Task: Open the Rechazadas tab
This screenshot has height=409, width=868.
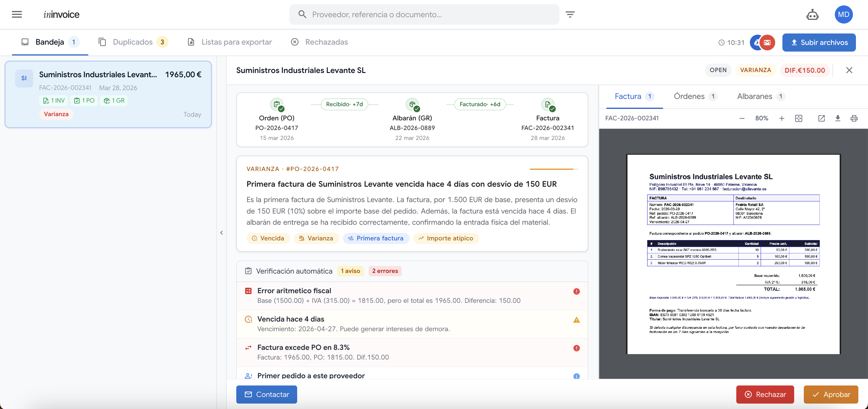Action: pos(319,42)
